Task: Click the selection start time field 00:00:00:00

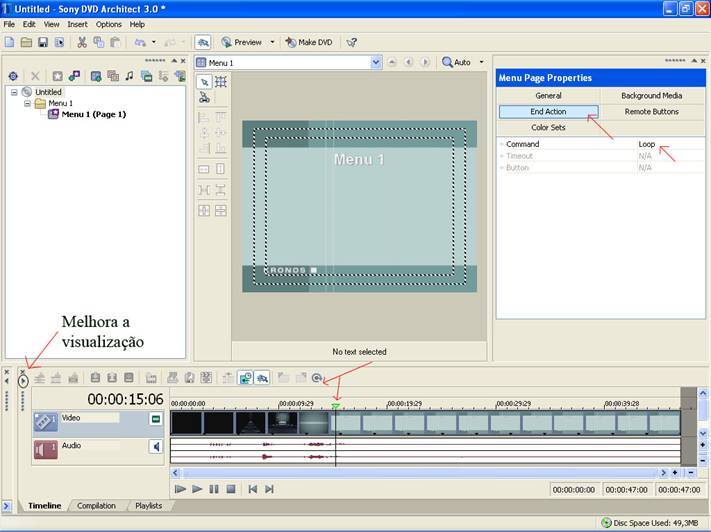Action: tap(574, 490)
